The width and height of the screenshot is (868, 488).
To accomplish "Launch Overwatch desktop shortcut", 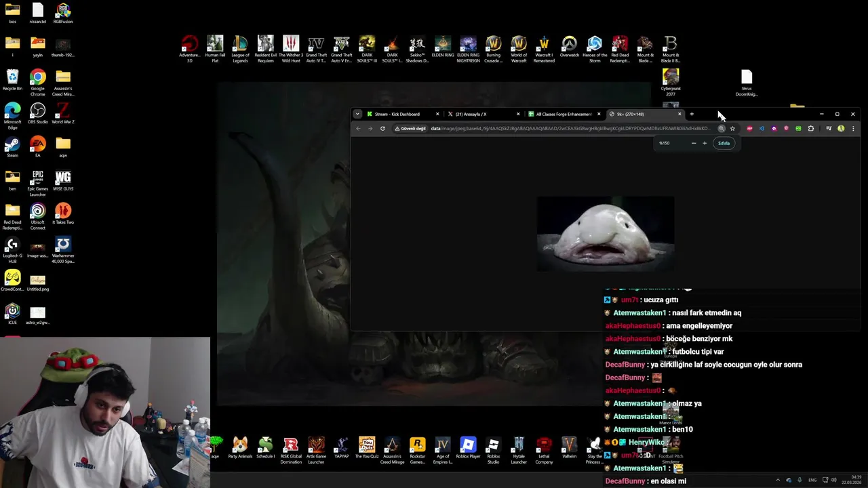I will (x=569, y=47).
